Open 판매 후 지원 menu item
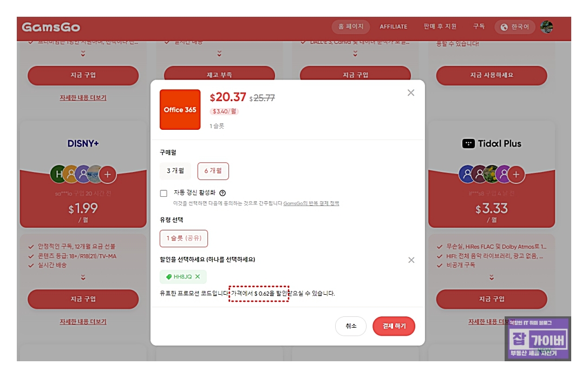 click(440, 26)
